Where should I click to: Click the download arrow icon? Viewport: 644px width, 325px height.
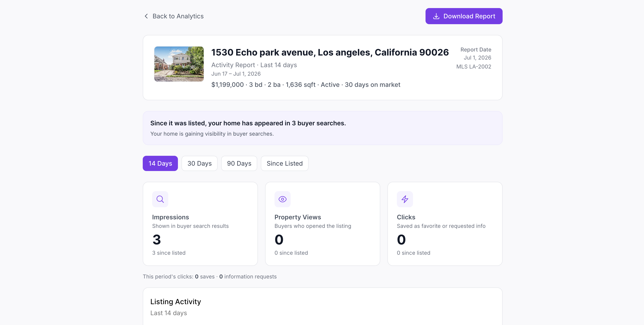(436, 16)
